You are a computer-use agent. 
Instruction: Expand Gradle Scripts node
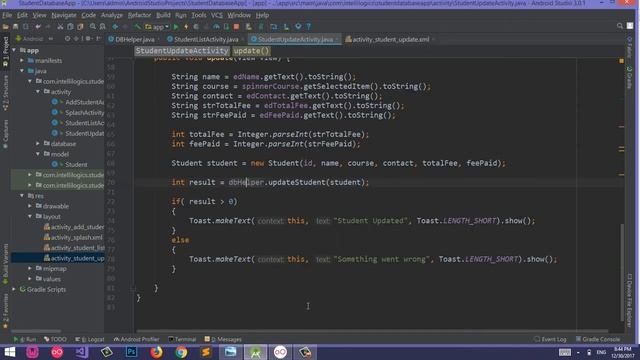[x=14, y=289]
